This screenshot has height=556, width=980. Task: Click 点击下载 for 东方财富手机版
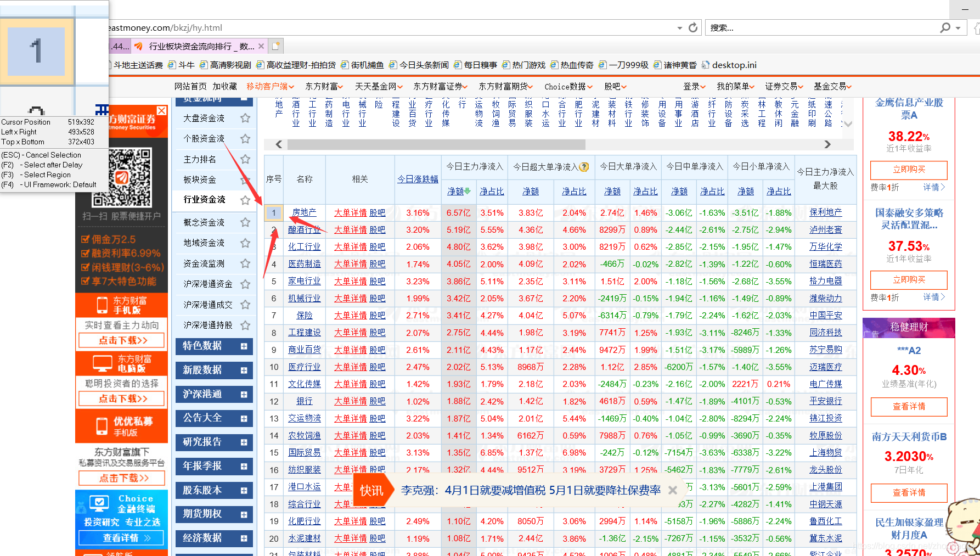point(122,340)
